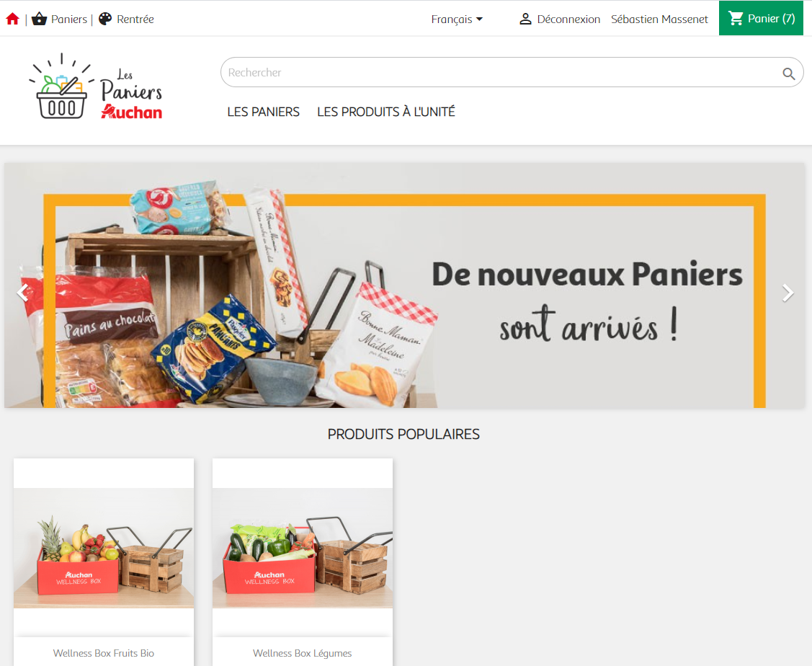812x666 pixels.
Task: Open the Panier (7) cart button
Action: 761,18
